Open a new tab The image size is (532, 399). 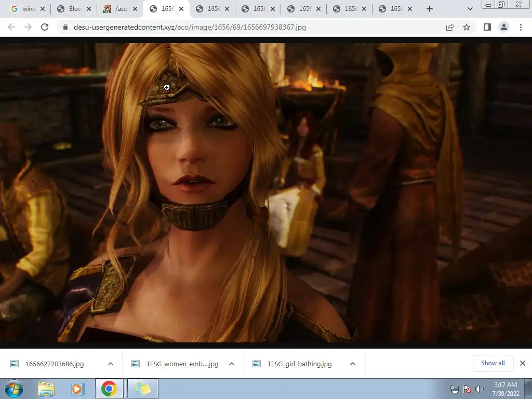pos(430,9)
